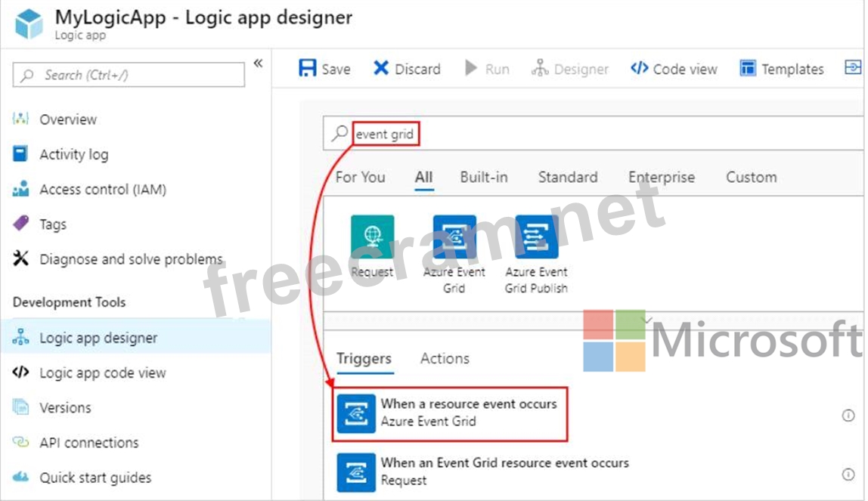Show info for 'When a resource event occurs'
The width and height of the screenshot is (868, 501).
coord(848,415)
